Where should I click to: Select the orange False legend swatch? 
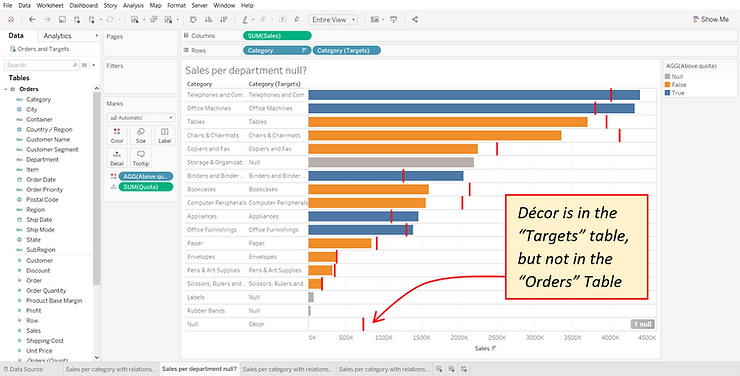coord(667,85)
